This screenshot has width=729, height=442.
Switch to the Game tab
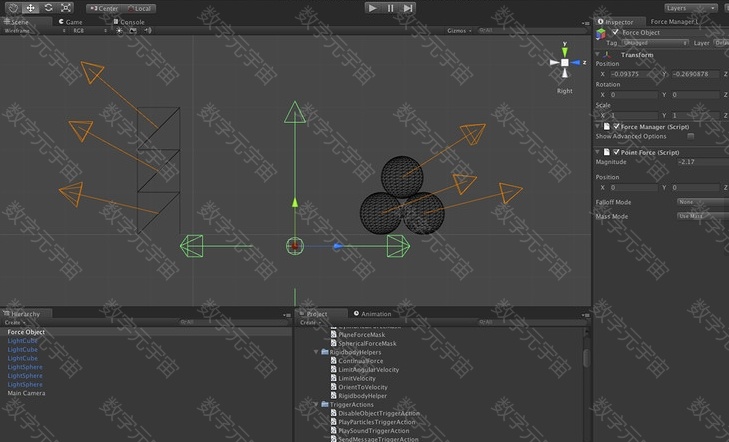point(71,22)
